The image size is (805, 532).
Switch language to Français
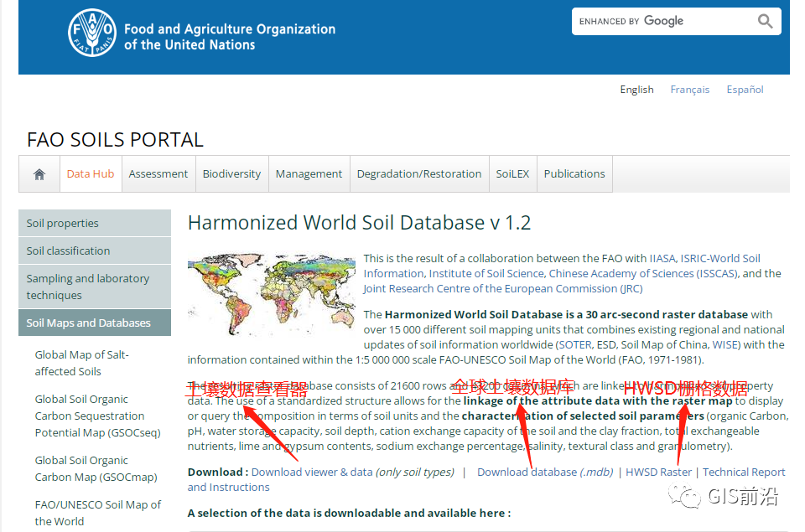(689, 90)
